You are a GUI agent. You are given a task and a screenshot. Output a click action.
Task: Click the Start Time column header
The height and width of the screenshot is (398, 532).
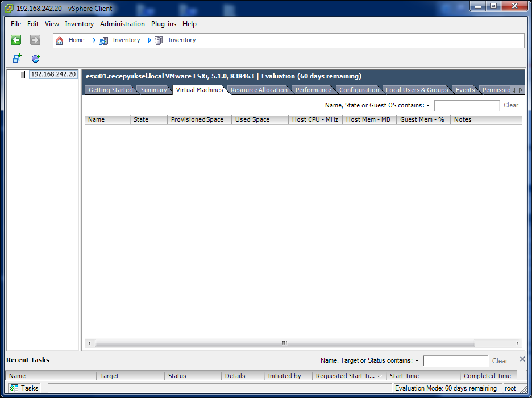[x=423, y=376]
